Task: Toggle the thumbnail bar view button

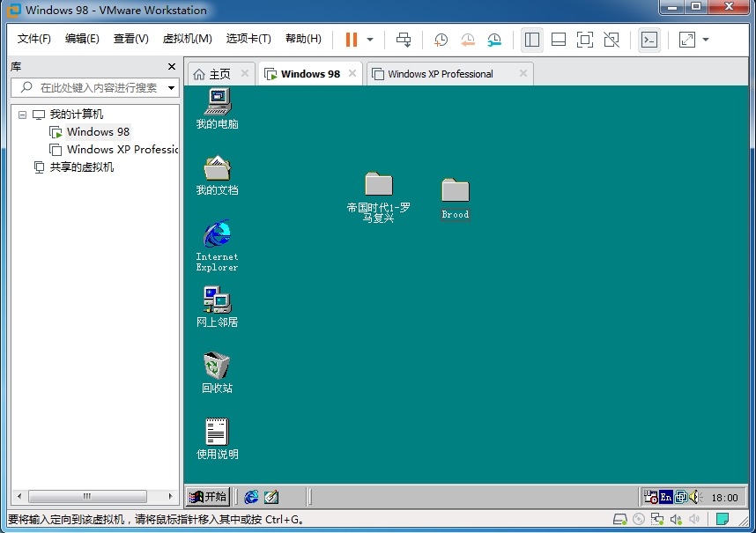Action: click(x=559, y=40)
